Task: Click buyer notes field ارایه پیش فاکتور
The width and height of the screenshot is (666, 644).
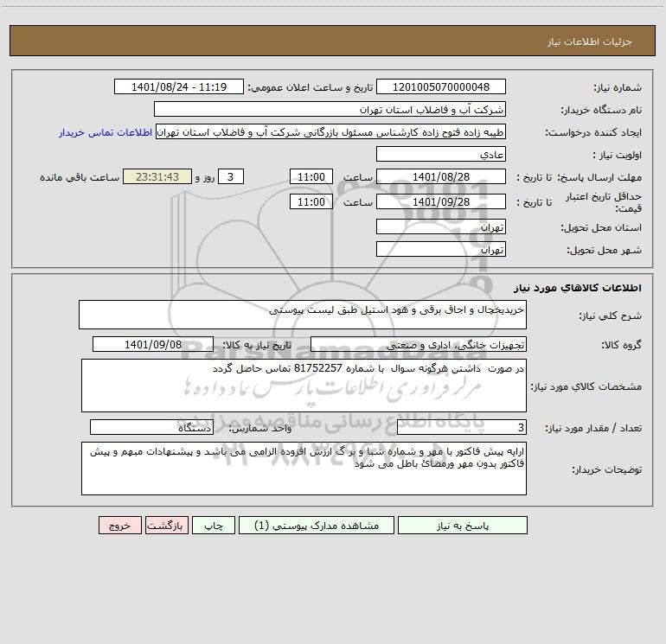Action: pos(304,469)
